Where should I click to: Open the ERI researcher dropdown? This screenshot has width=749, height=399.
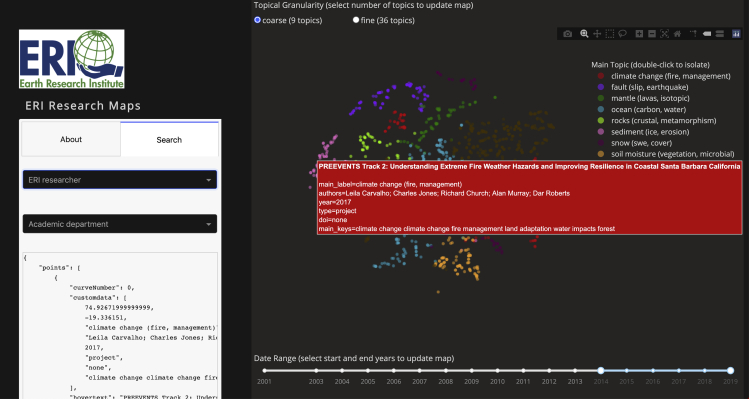tap(120, 180)
